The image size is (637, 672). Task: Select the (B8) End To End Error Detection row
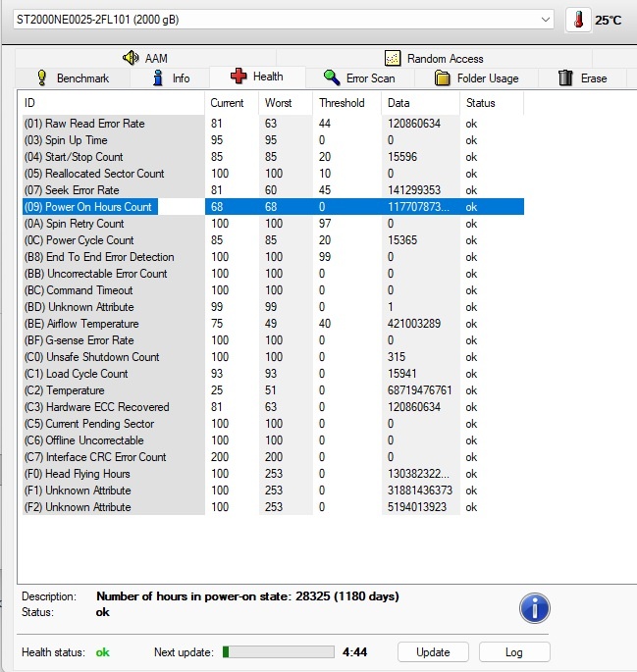[273, 257]
